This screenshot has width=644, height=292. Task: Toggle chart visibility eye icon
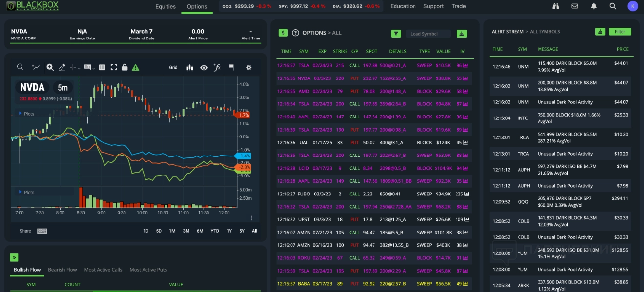click(204, 68)
